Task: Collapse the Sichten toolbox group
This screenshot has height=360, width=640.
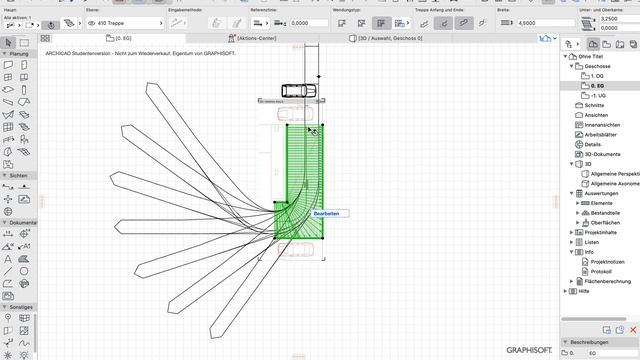Action: pos(4,176)
